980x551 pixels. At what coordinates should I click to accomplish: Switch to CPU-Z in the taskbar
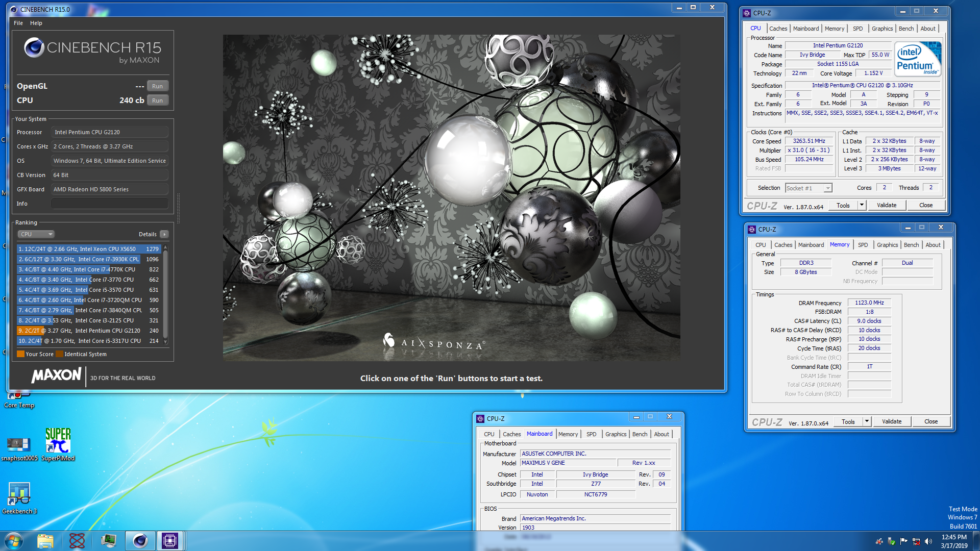pos(170,541)
